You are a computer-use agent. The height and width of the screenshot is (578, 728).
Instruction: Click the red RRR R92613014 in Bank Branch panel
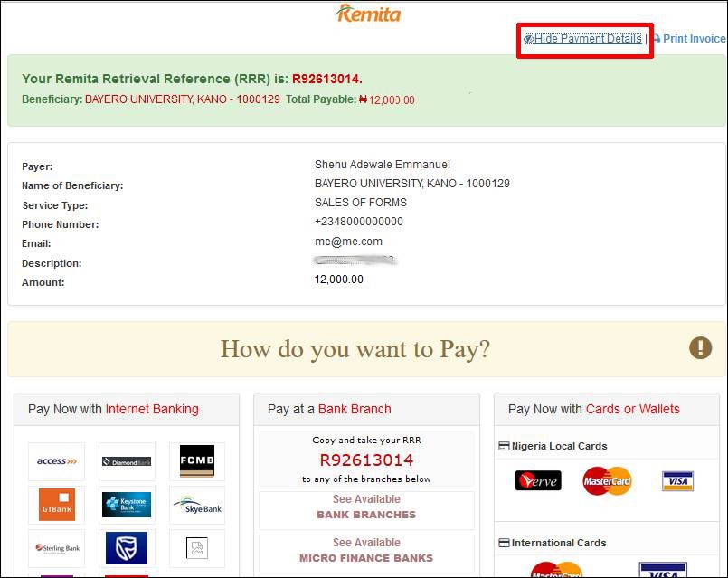click(x=366, y=460)
